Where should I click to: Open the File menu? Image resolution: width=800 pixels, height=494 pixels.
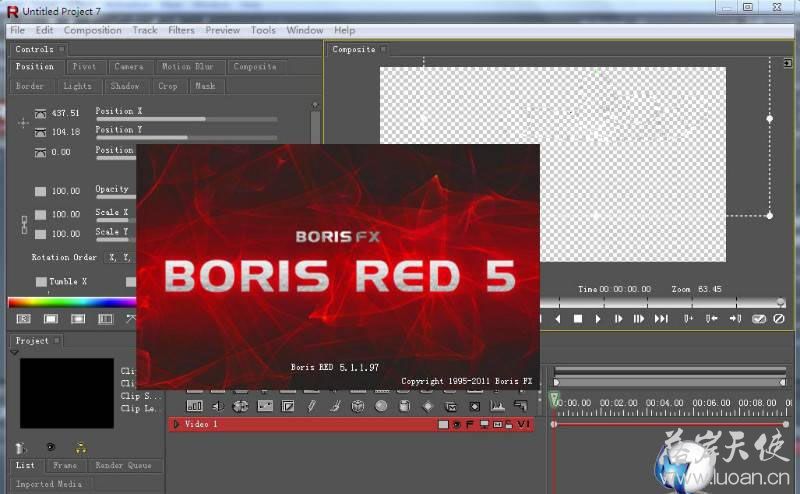17,30
